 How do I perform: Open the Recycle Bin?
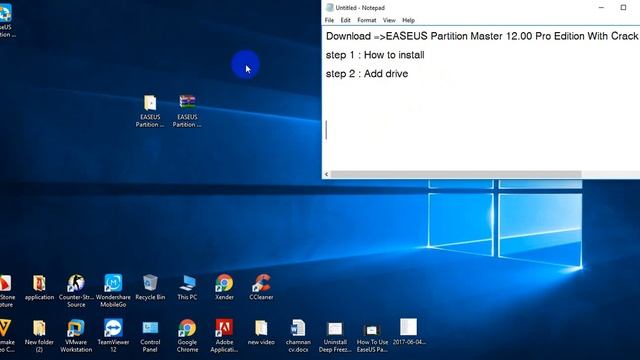(150, 283)
